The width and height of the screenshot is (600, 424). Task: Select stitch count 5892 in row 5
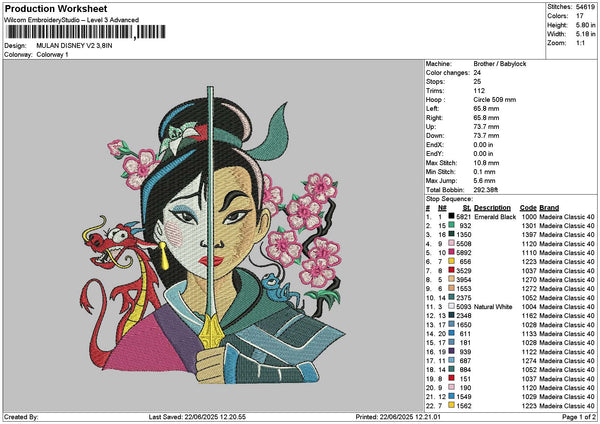coord(464,253)
